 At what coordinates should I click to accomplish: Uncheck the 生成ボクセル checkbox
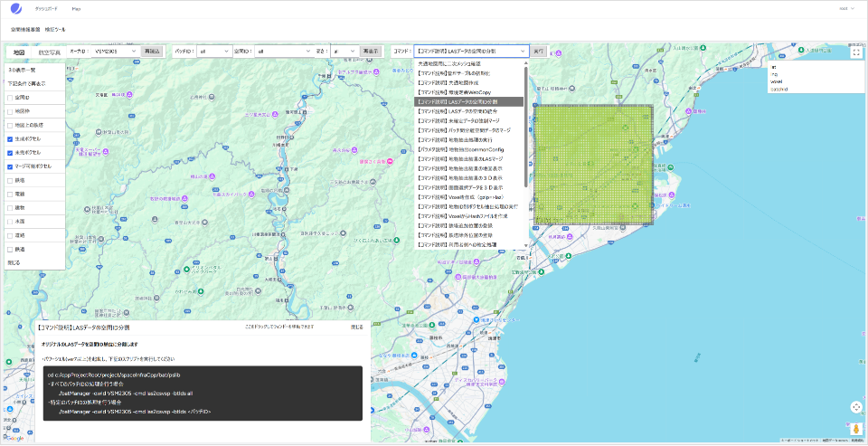pyautogui.click(x=10, y=138)
